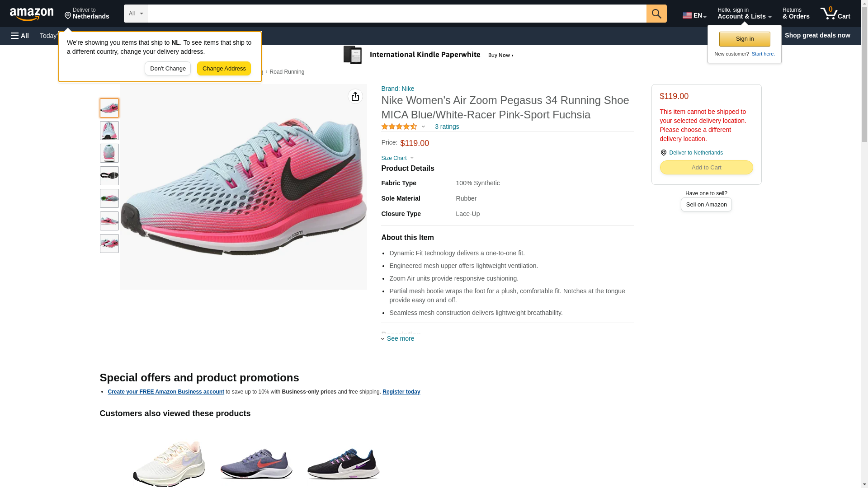
Task: Open the EN language flag selector
Action: pos(694,15)
